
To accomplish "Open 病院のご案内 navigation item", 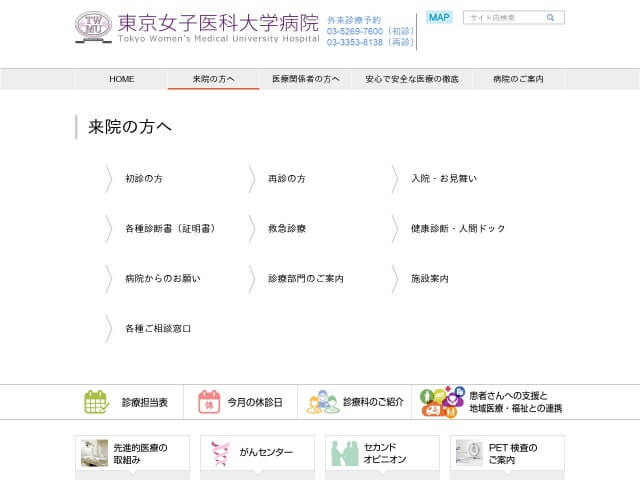I will 518,79.
